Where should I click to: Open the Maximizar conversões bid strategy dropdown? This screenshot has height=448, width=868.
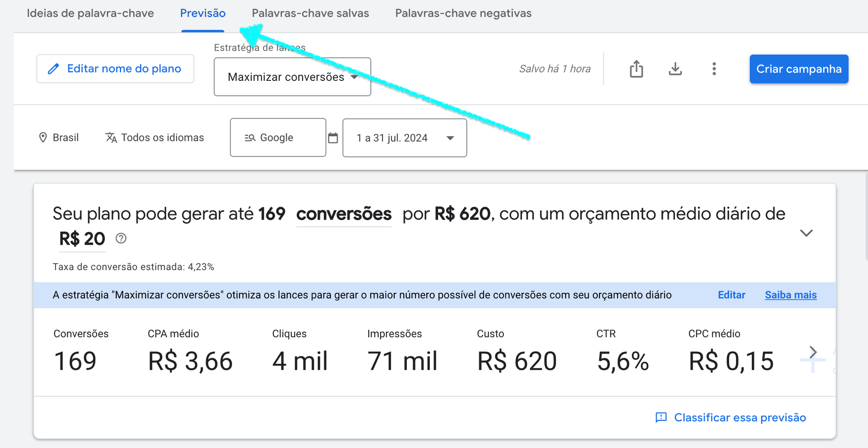pos(292,77)
